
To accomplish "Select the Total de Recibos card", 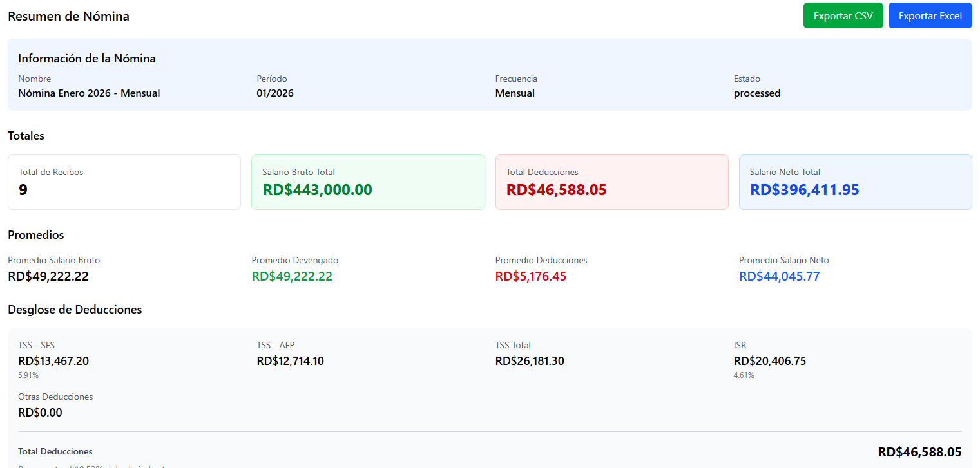I will (124, 182).
